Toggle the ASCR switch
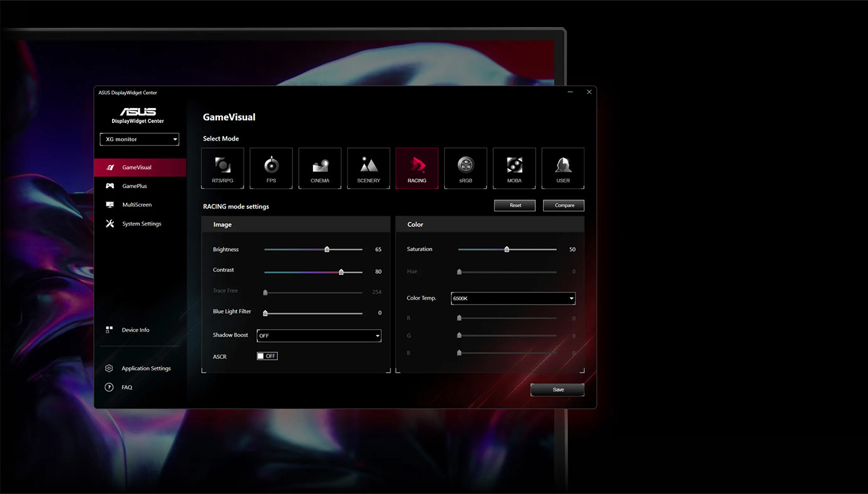Screen dimensions: 868x494 (267, 356)
